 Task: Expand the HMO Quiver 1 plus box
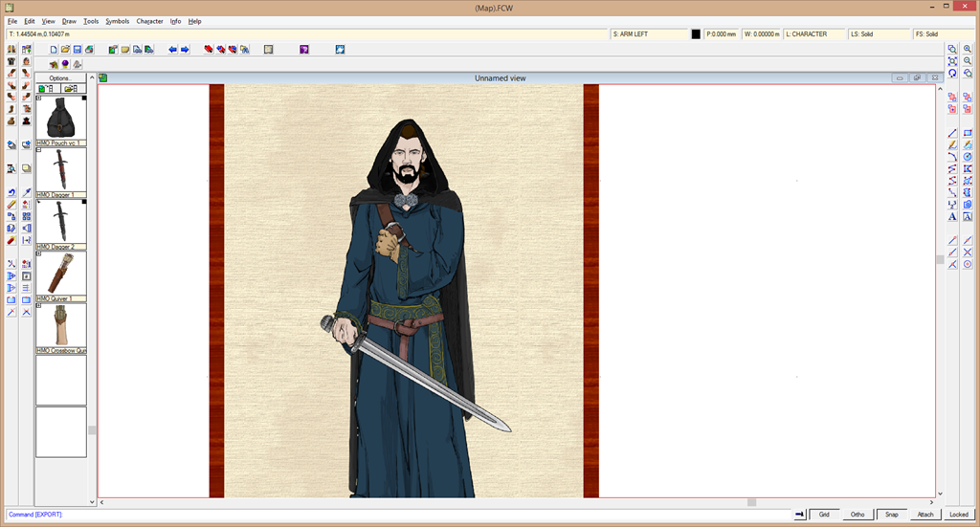[x=38, y=253]
